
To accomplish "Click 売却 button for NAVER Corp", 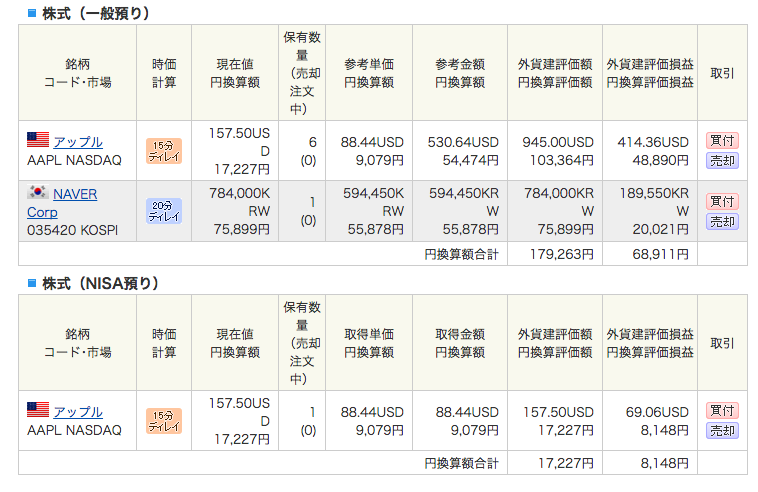I will point(722,222).
